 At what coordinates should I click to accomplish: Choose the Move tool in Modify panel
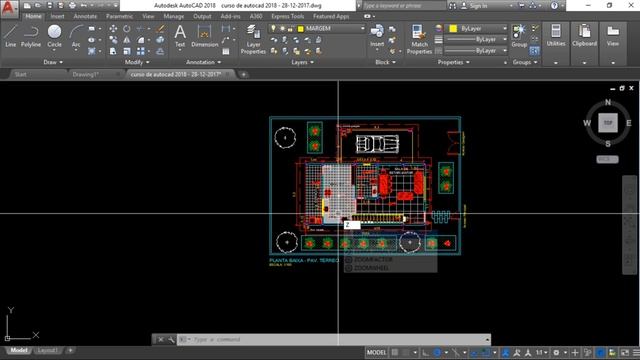[x=113, y=29]
